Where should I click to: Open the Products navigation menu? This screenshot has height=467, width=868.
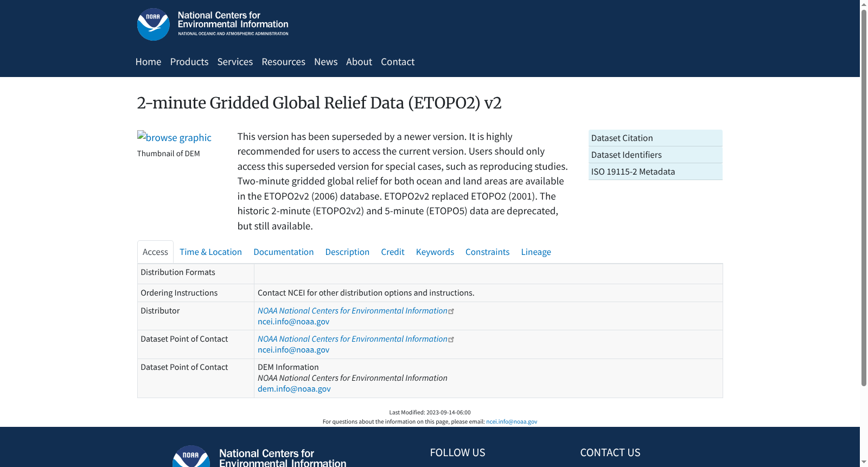point(189,62)
